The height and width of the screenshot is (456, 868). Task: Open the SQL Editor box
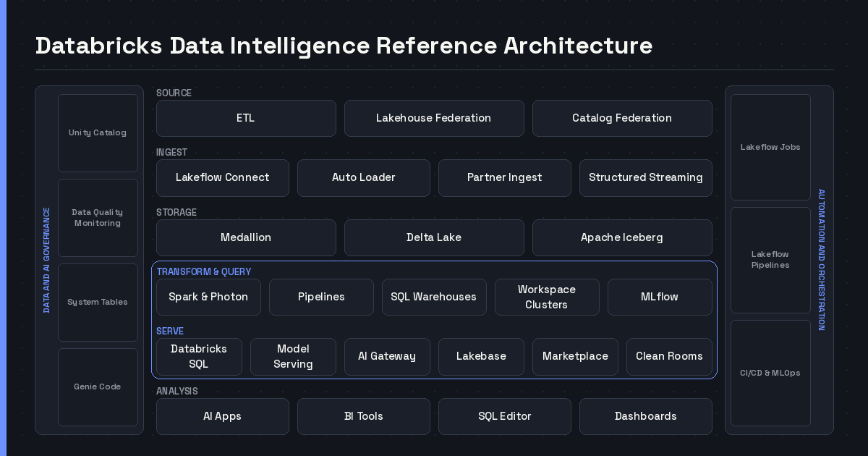pos(505,416)
